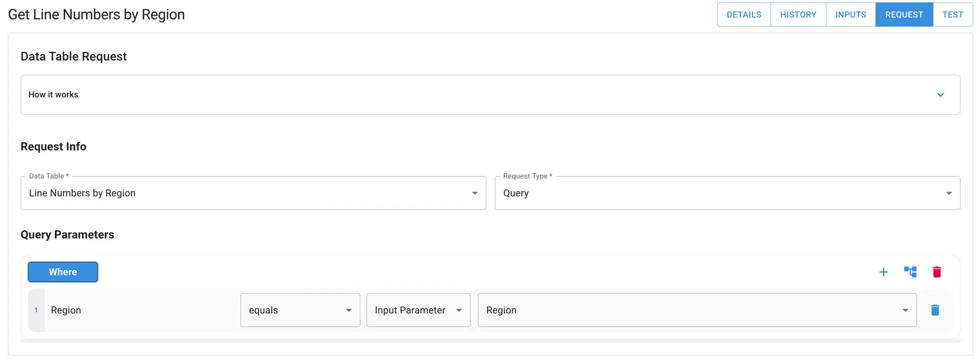Open the Region parameter value dropdown arrow

click(905, 310)
